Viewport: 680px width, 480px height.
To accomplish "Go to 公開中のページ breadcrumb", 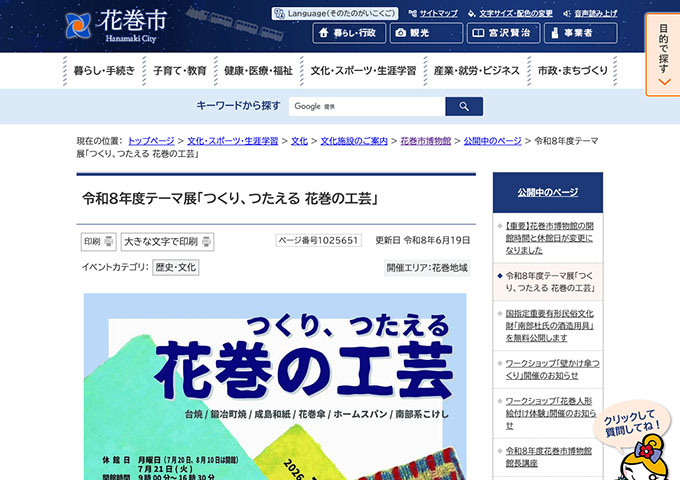I will tap(493, 141).
